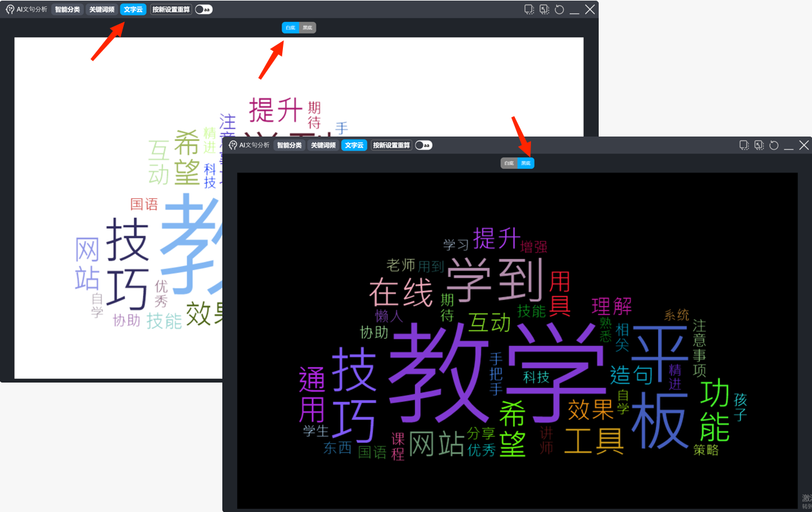Viewport: 812px width, 512px height.
Task: Click the dashed-square arrow icon in front window
Action: click(759, 146)
